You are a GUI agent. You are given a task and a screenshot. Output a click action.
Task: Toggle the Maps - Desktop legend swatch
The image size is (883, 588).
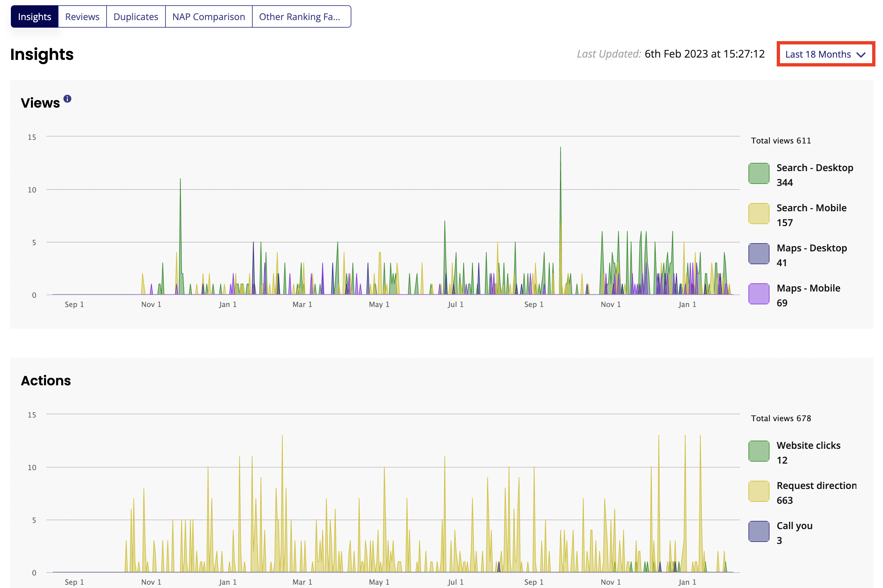click(759, 253)
